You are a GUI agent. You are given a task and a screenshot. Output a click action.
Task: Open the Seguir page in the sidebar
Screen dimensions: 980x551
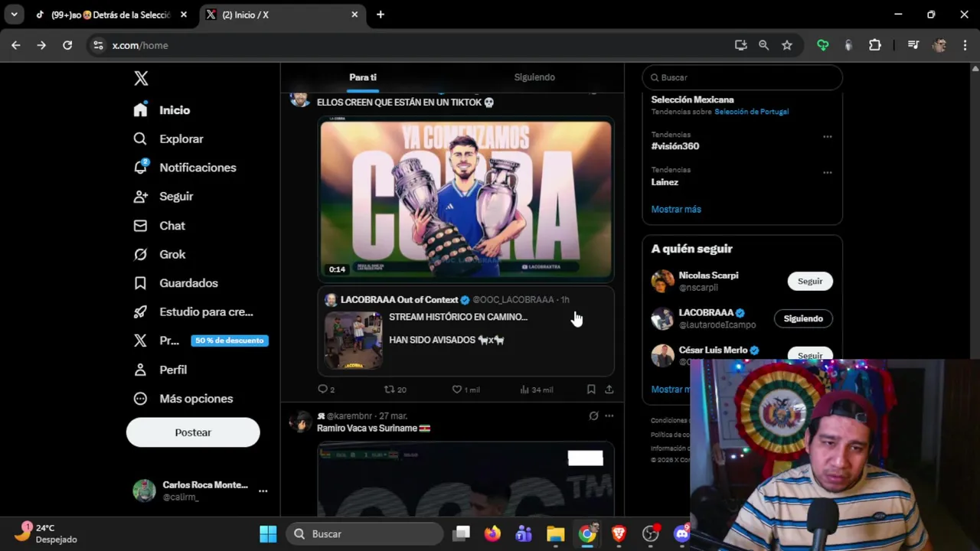[x=163, y=197]
